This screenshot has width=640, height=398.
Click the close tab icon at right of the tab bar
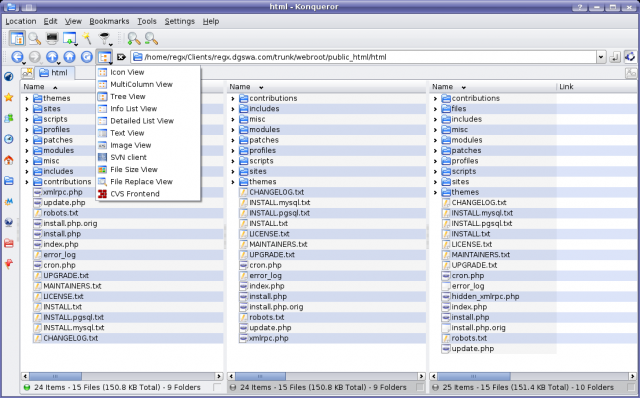pyautogui.click(x=631, y=73)
